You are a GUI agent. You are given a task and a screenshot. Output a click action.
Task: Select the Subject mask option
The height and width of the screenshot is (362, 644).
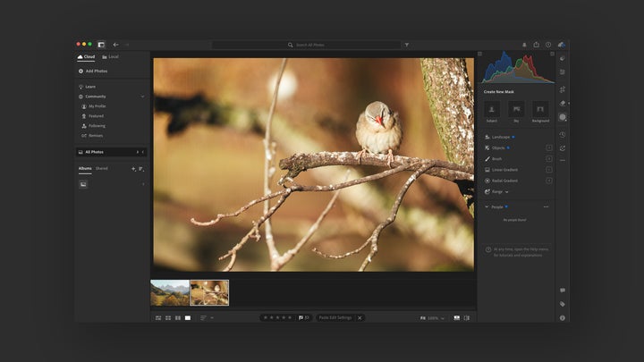click(491, 110)
